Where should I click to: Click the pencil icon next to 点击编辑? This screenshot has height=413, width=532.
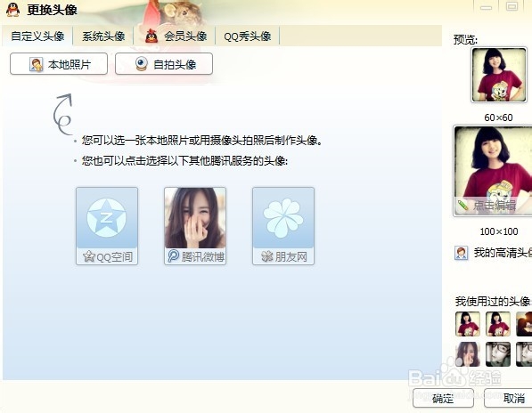(463, 205)
